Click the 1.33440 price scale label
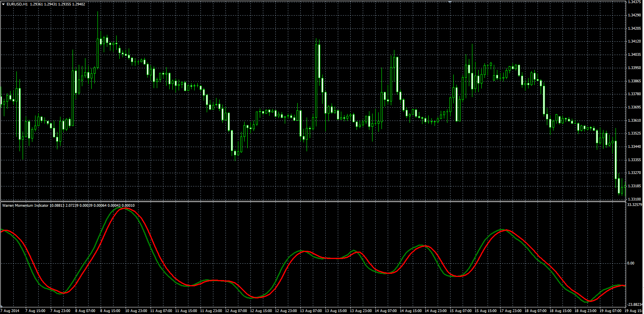Screen dimensions: 644x314 click(634, 147)
